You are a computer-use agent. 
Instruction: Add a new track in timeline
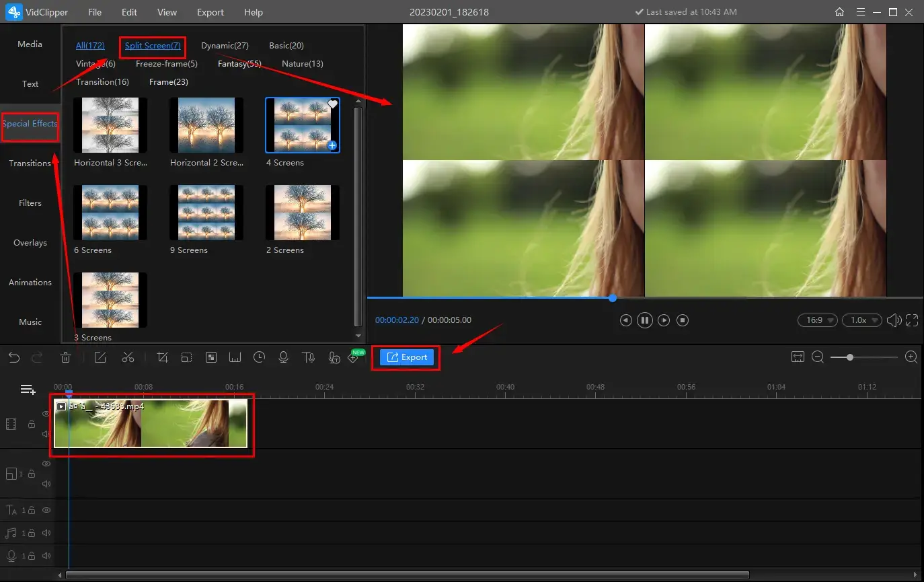28,390
